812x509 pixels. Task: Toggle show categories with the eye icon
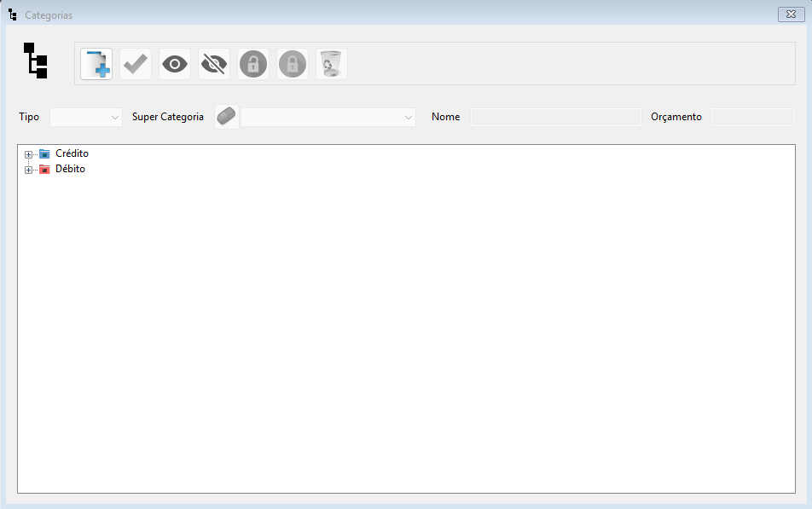point(175,64)
